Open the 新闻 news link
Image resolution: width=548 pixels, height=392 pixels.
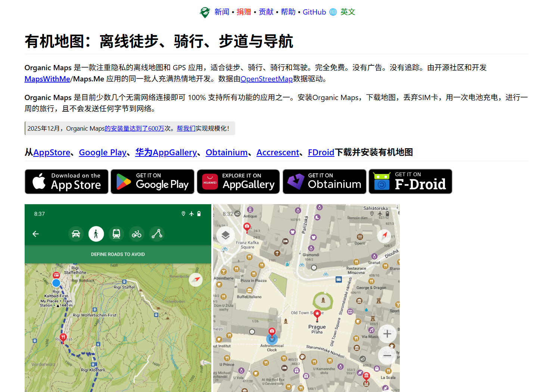[222, 12]
